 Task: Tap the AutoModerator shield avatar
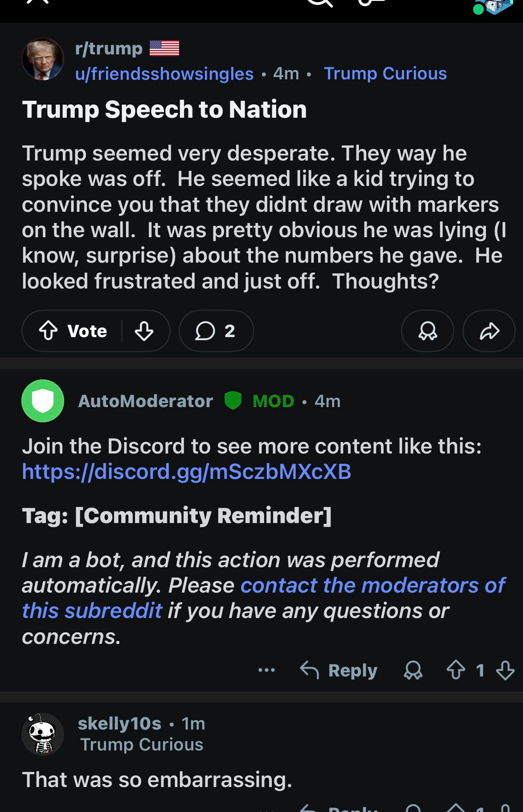[43, 401]
